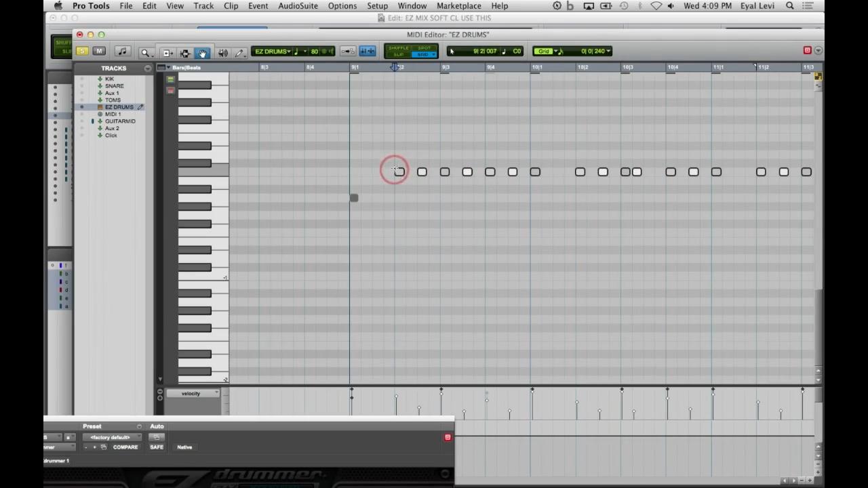Screen dimensions: 868x488
Task: Click the red lane button above piano keys
Action: point(171,90)
